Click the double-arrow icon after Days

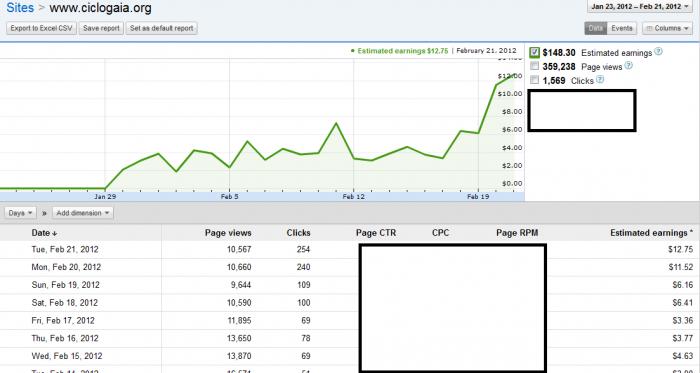(x=44, y=213)
